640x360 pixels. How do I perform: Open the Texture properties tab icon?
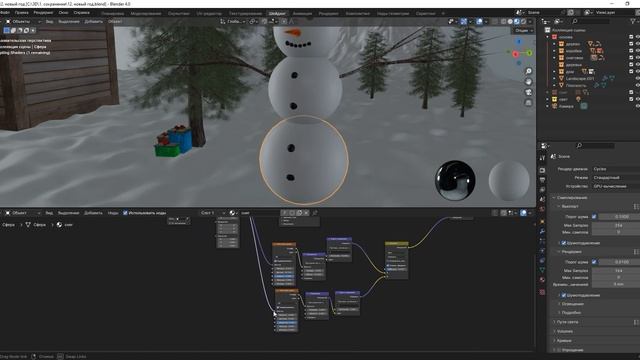coord(542,292)
